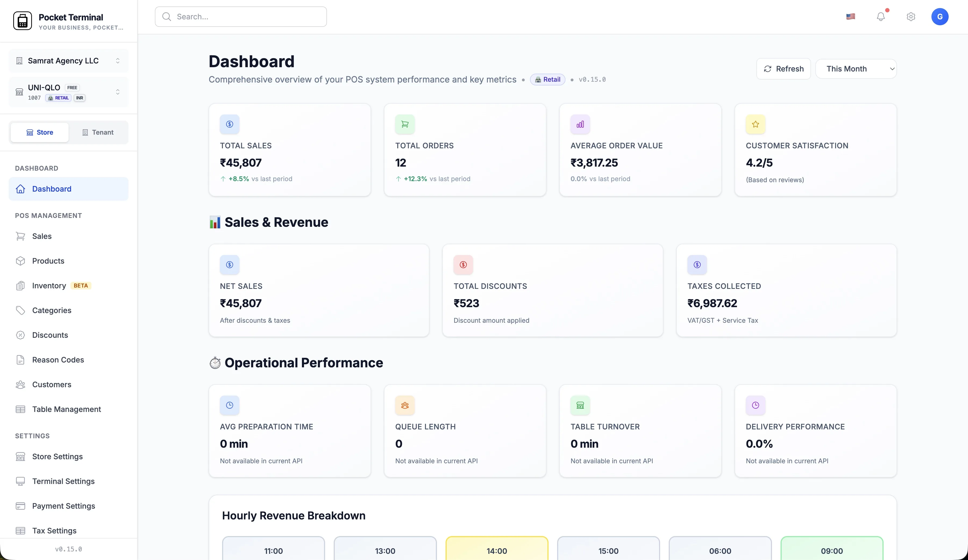The image size is (968, 560).
Task: Switch to the Store view
Action: pyautogui.click(x=40, y=132)
